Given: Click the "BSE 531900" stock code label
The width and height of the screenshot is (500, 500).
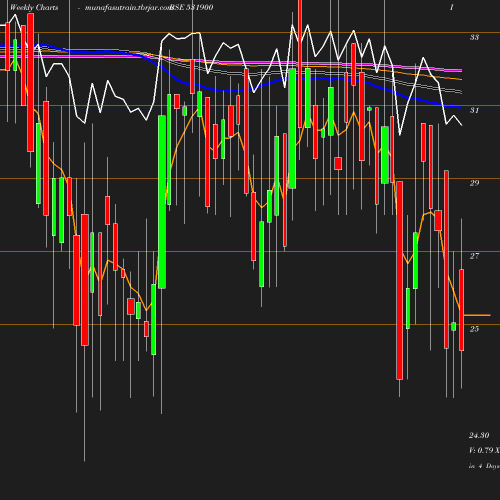Looking at the screenshot, I should (192, 7).
